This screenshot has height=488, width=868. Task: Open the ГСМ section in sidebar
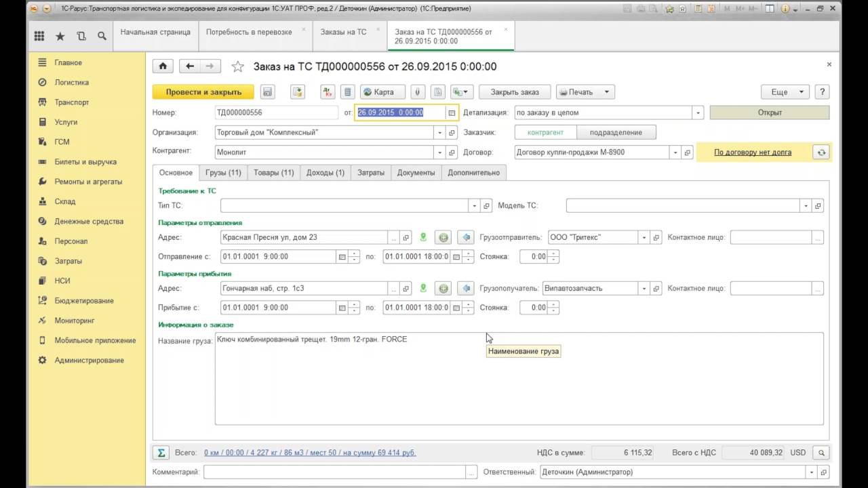[62, 142]
